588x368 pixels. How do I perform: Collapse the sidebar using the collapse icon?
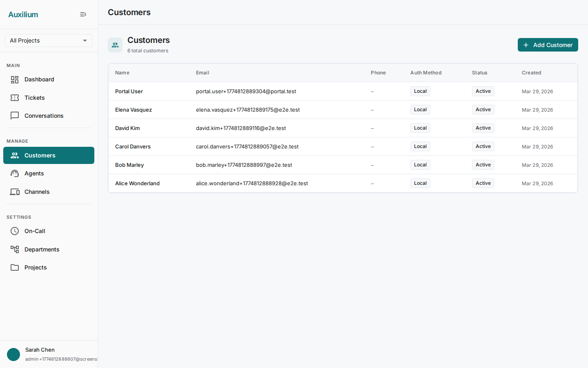point(83,14)
